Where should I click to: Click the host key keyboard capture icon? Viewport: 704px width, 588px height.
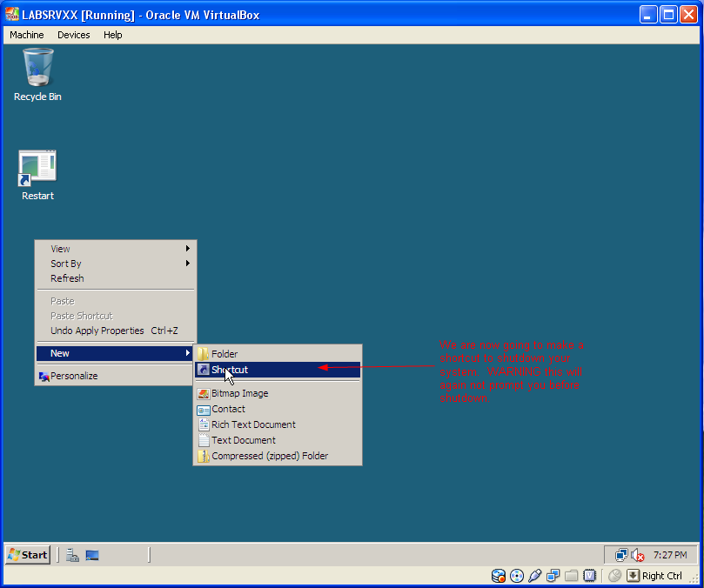633,576
